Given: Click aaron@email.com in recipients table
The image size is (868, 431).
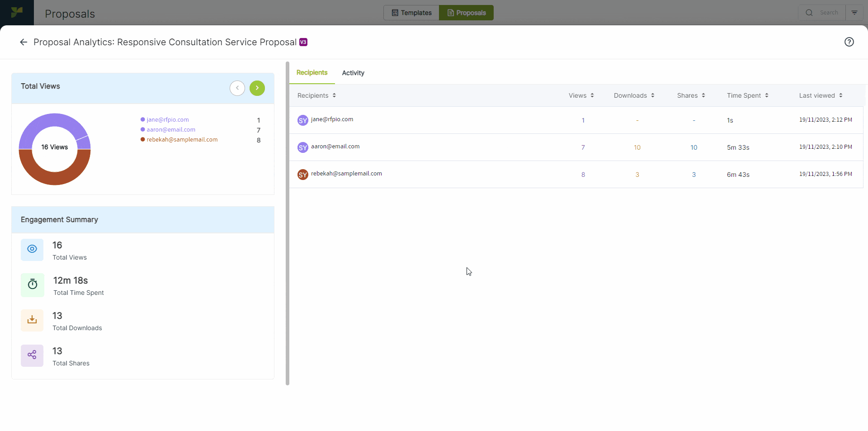Looking at the screenshot, I should pyautogui.click(x=335, y=147).
